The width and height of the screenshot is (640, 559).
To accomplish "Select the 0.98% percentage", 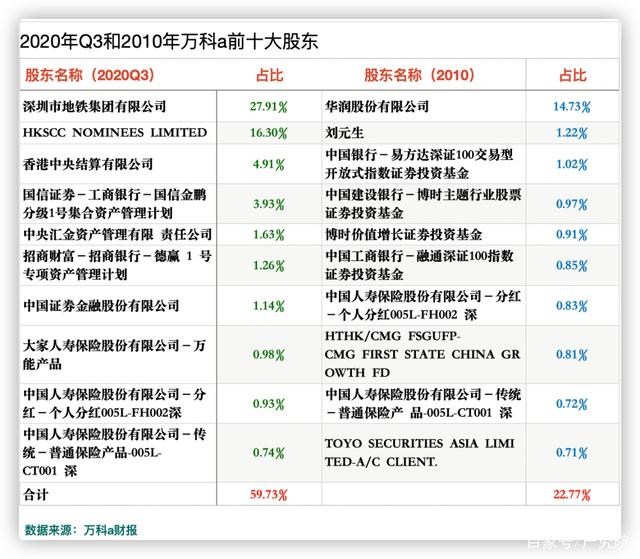I will click(269, 355).
